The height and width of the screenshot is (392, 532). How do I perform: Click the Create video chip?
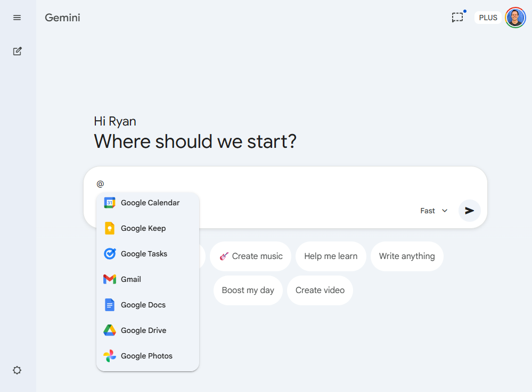320,290
